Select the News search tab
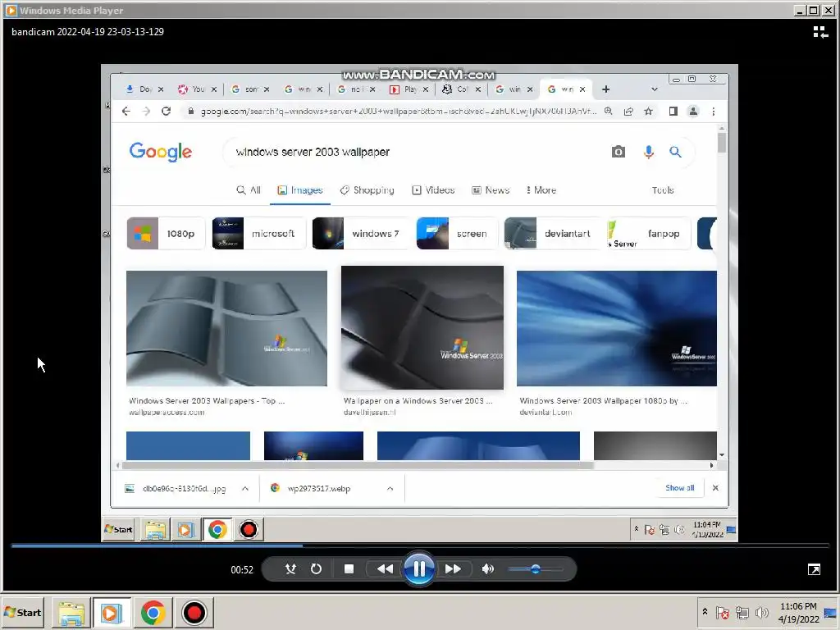Image resolution: width=840 pixels, height=630 pixels. [x=491, y=190]
